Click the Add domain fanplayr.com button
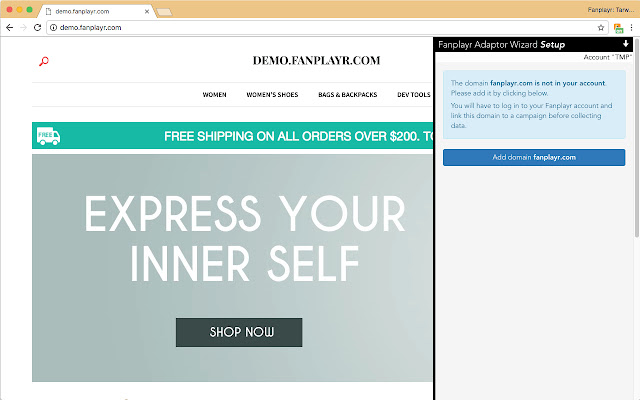 point(534,157)
